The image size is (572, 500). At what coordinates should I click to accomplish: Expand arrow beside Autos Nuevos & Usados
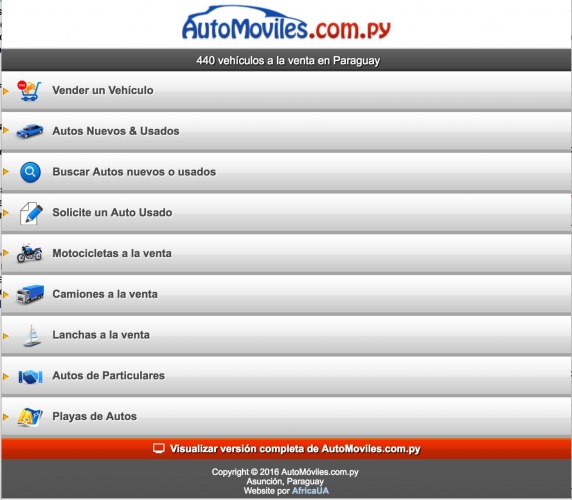point(6,130)
